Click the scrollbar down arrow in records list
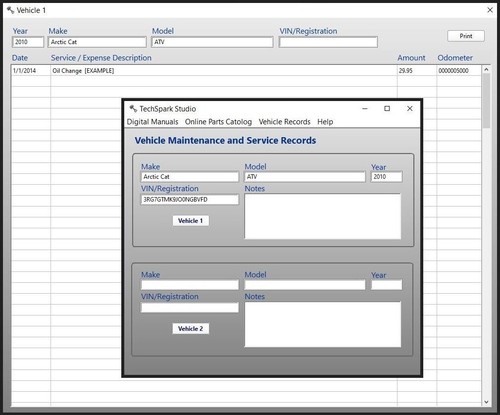Viewport: 500px width, 415px height. [486, 402]
